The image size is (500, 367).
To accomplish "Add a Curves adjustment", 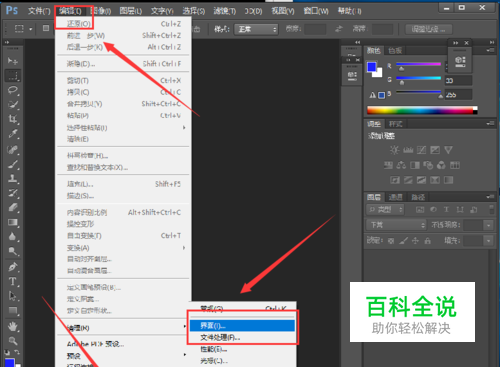I will point(421,150).
